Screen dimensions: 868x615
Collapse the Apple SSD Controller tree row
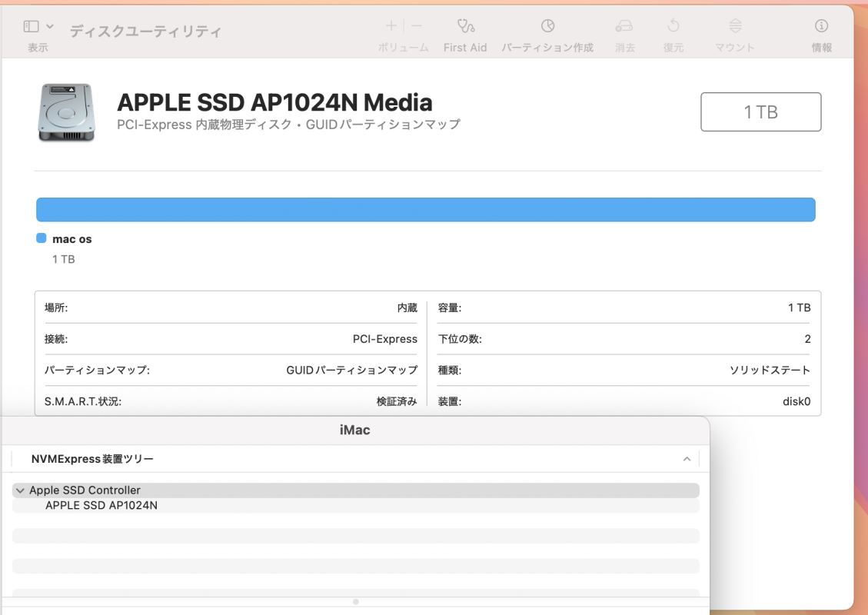21,490
